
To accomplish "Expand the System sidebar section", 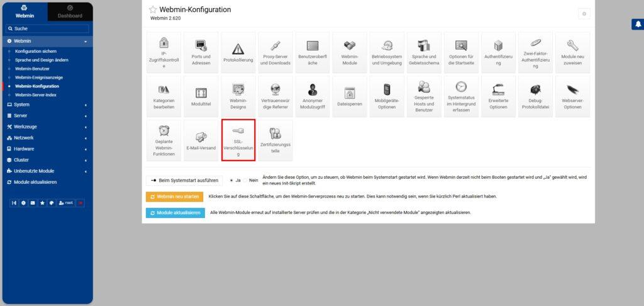I will point(47,105).
